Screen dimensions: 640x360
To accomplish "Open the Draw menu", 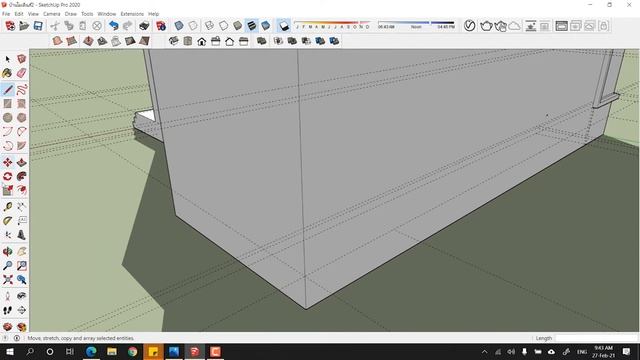I will point(71,14).
